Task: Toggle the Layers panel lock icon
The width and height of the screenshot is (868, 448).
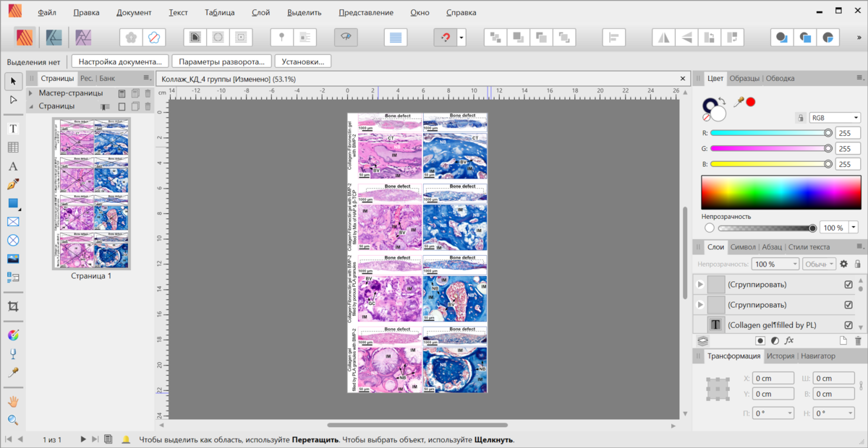Action: pos(857,264)
